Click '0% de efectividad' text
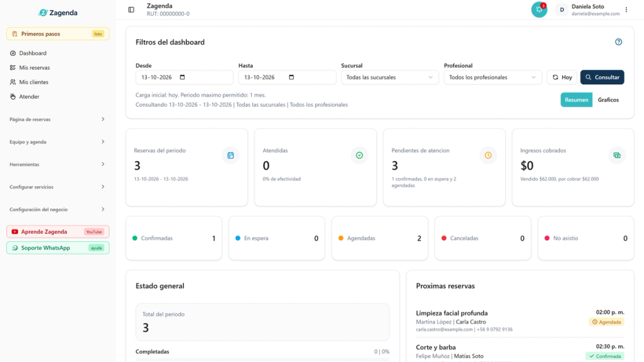 point(282,179)
